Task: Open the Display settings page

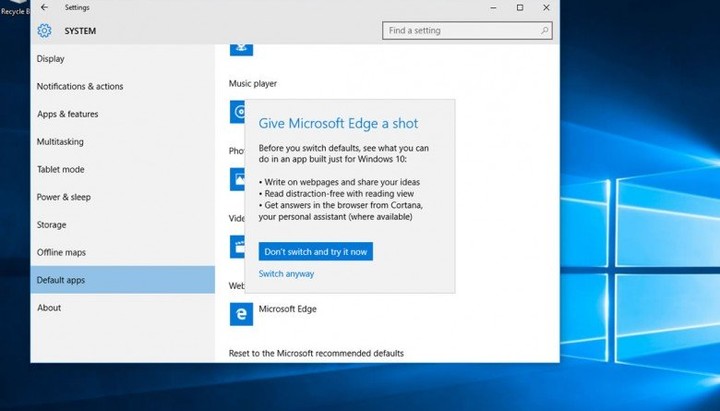Action: (51, 59)
